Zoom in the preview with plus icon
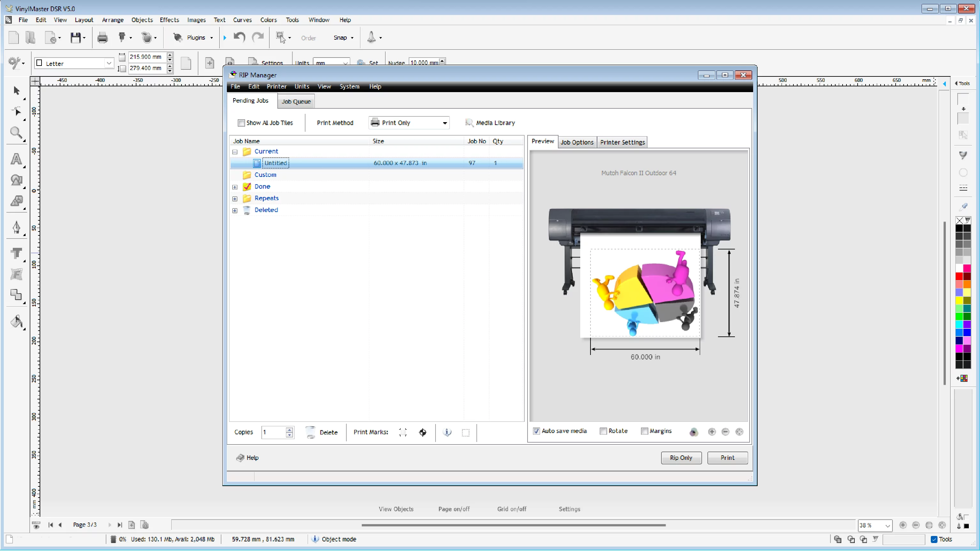The width and height of the screenshot is (980, 551). pyautogui.click(x=712, y=431)
